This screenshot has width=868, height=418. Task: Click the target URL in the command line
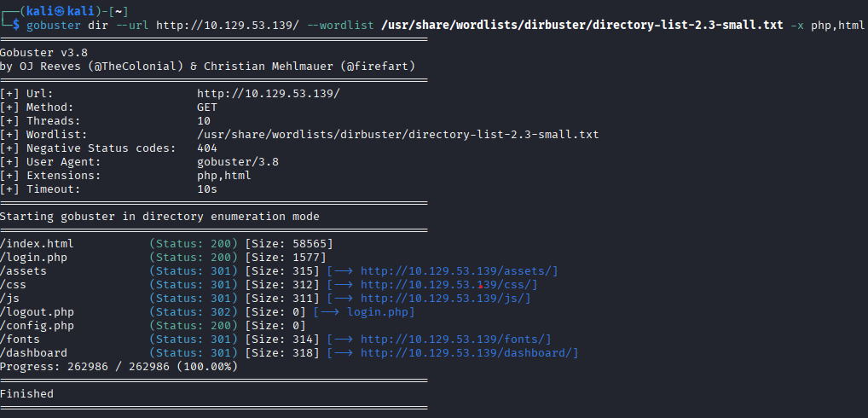click(228, 25)
